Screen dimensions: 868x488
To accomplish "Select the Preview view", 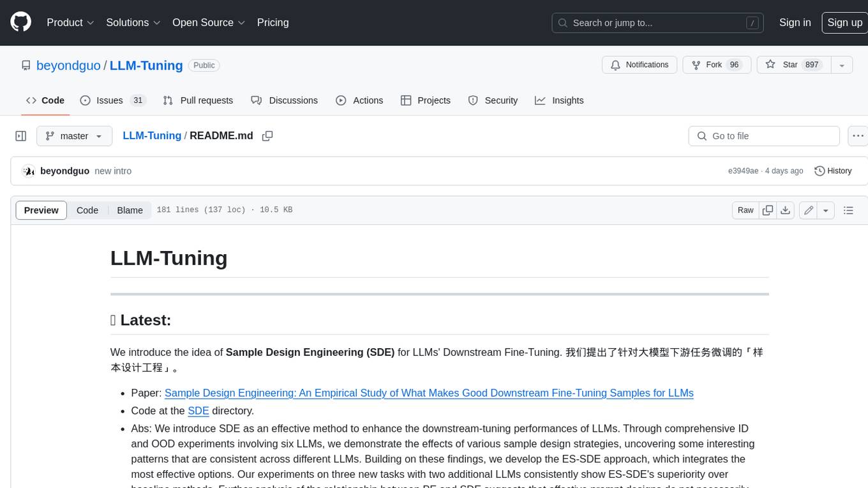I will point(41,210).
